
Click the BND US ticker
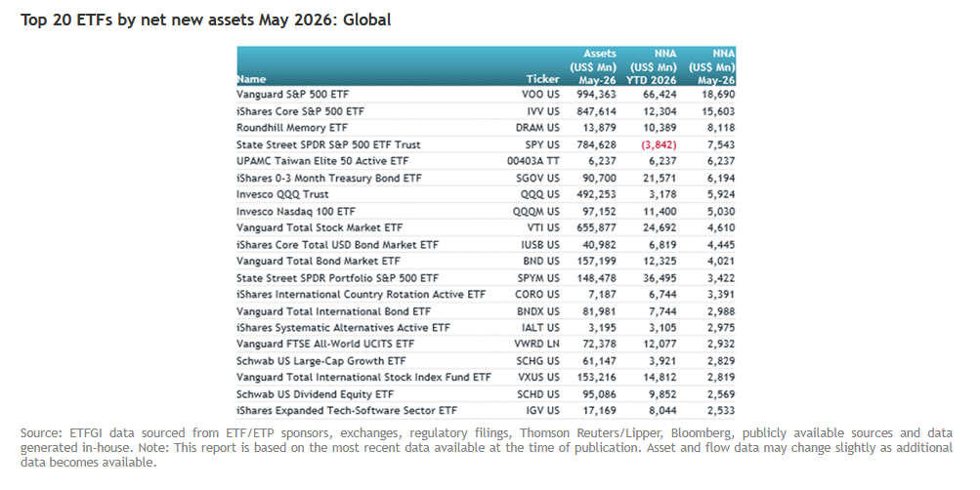pyautogui.click(x=541, y=261)
